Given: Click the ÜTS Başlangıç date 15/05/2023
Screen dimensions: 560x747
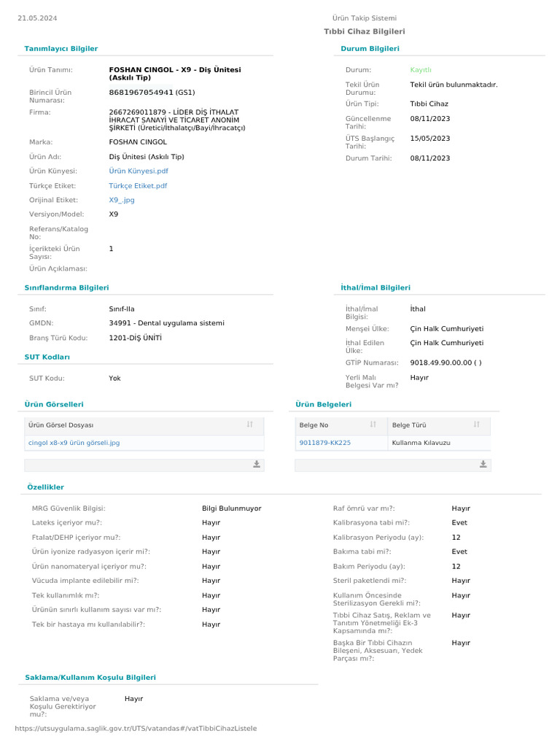Looking at the screenshot, I should (x=430, y=139).
